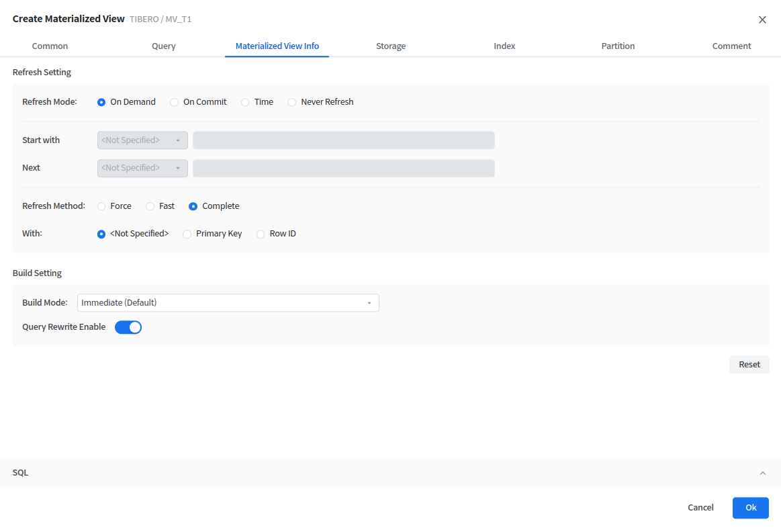The image size is (781, 532).
Task: Click the Start with text field
Action: click(x=343, y=140)
